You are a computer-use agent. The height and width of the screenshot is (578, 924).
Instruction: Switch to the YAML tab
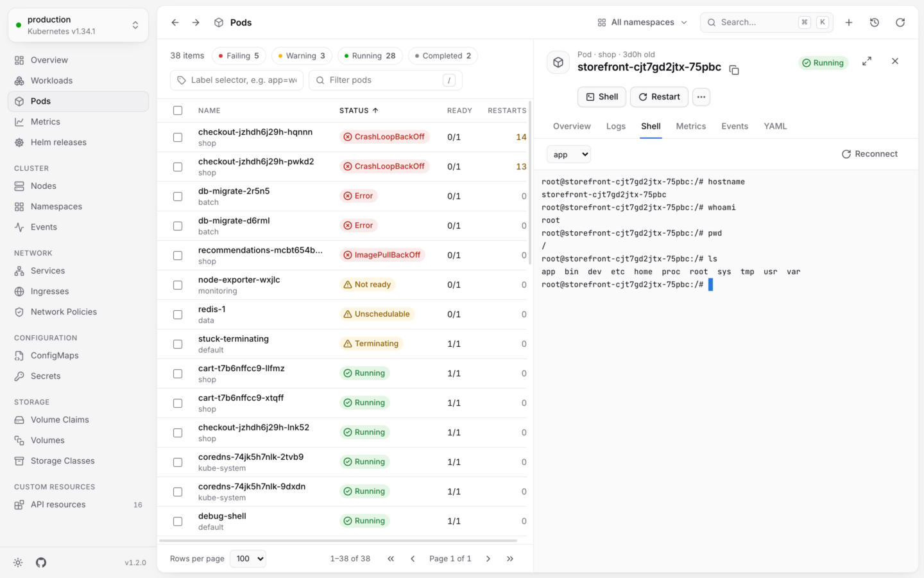pyautogui.click(x=775, y=127)
